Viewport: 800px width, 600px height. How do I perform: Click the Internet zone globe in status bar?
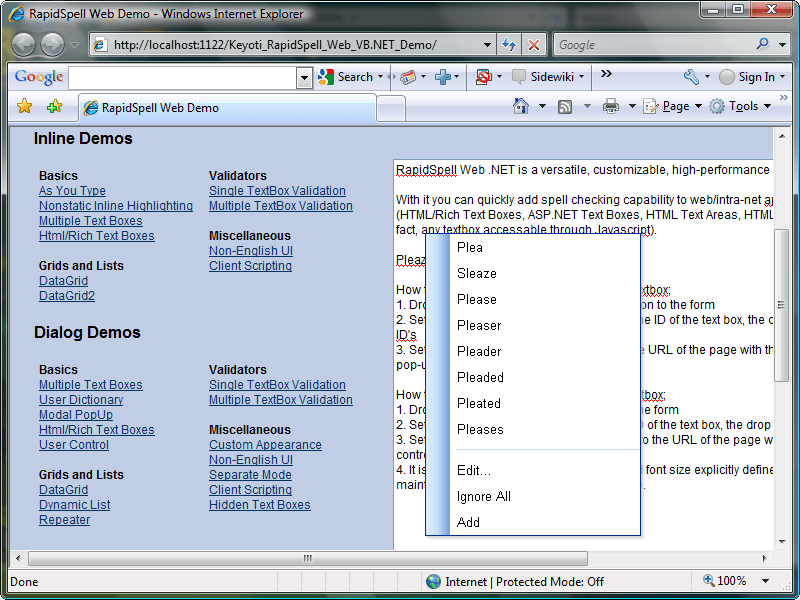(x=433, y=581)
